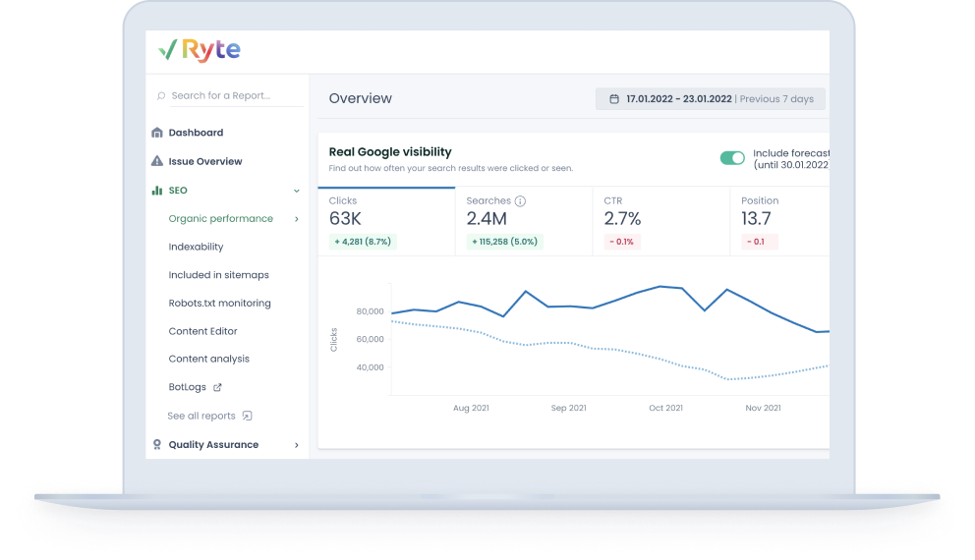Open the Indexability report
Screen dimensions: 975x560
click(x=196, y=247)
